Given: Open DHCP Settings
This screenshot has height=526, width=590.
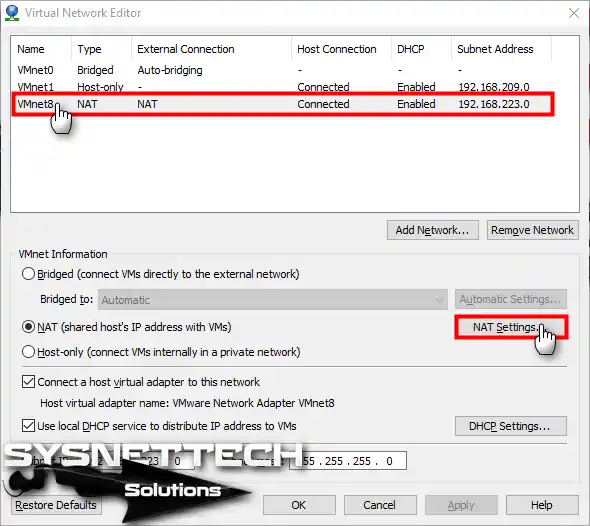Looking at the screenshot, I should point(511,426).
